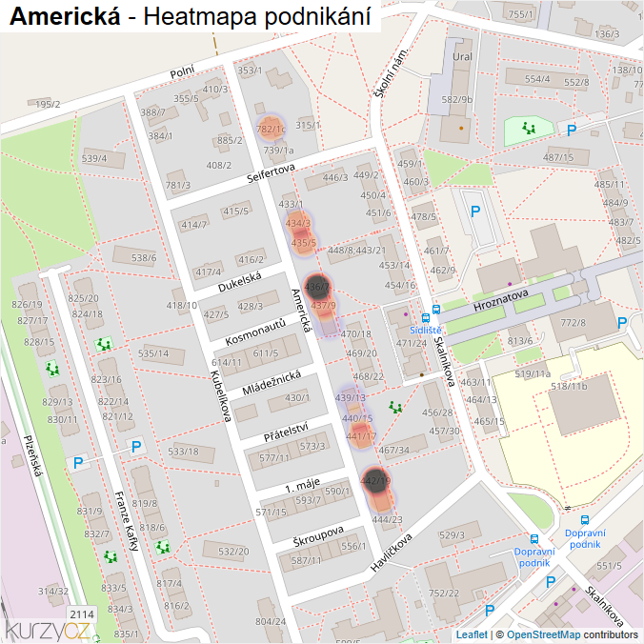The width and height of the screenshot is (644, 644).
Task: Click house number 437/9
Action: point(323,305)
